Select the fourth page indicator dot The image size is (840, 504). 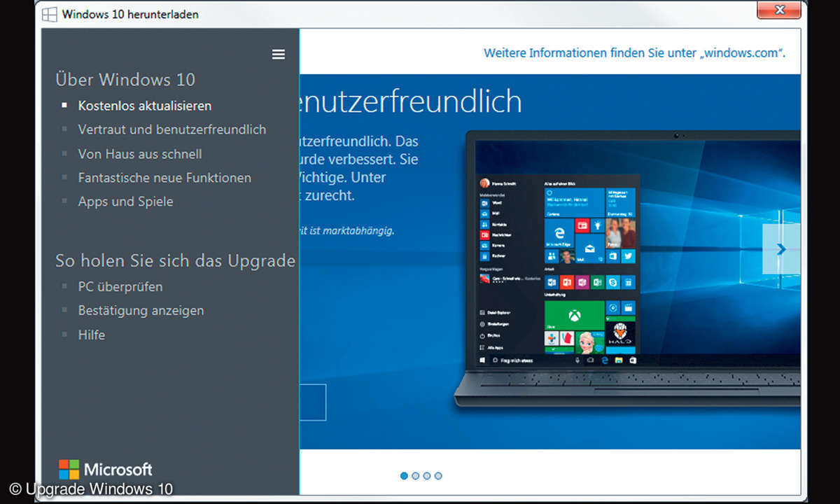438,476
